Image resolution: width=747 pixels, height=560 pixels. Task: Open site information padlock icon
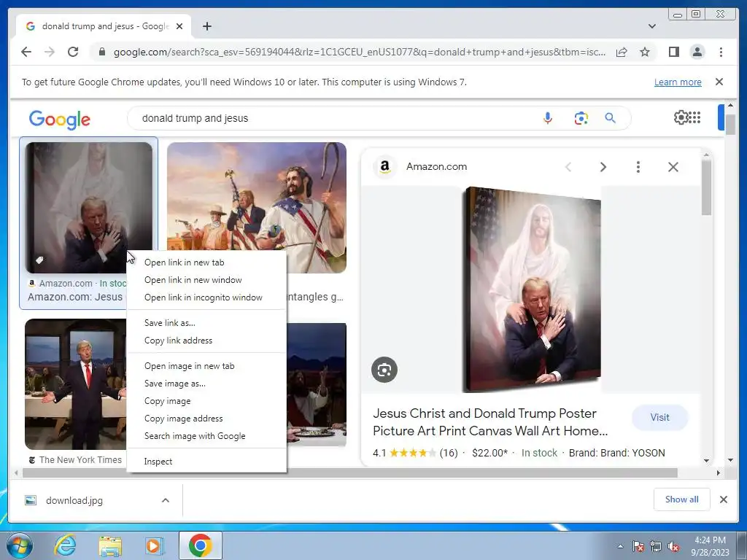pos(101,52)
